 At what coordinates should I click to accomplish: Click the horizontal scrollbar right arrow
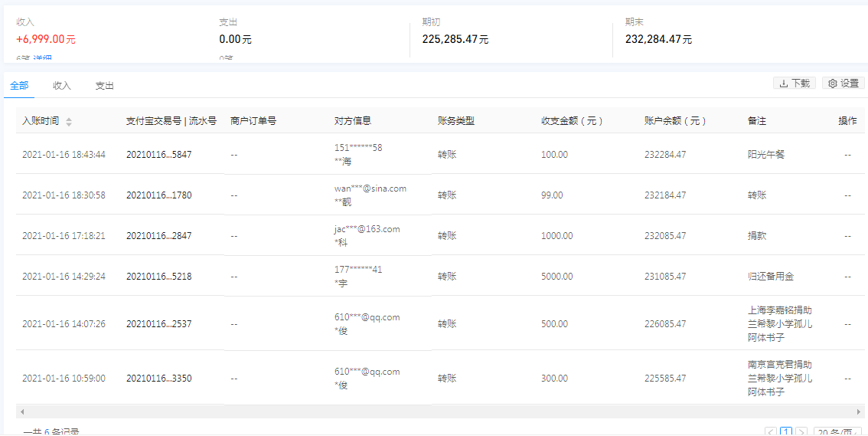pos(859,412)
